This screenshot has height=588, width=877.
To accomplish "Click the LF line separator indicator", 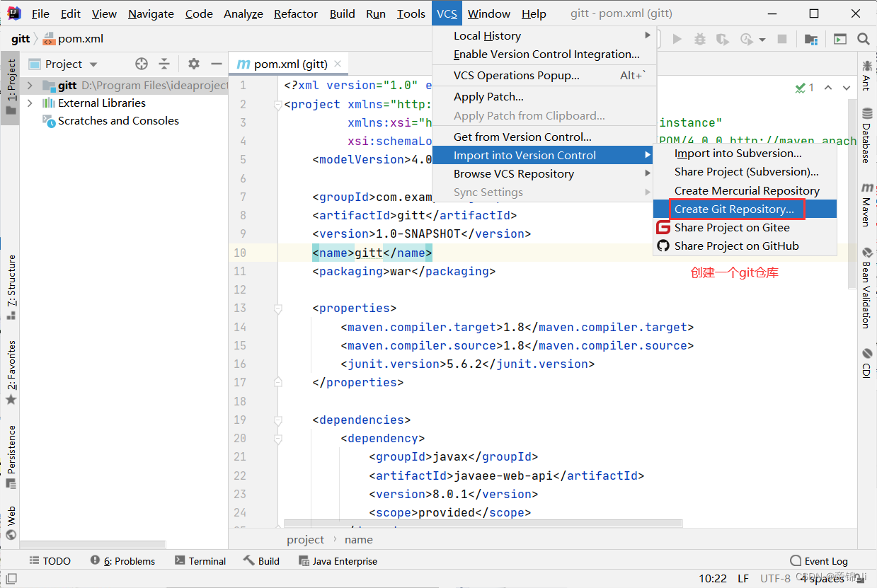I will (743, 579).
